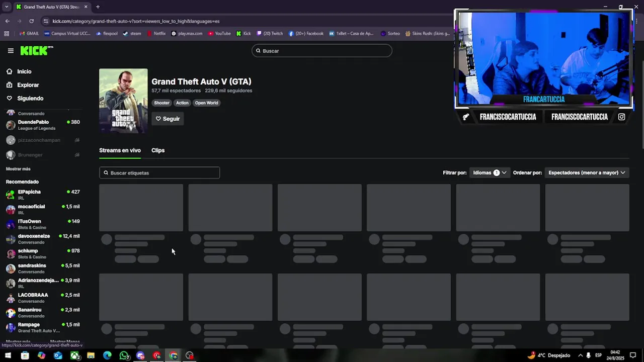Open the GMAIL bookmark
The height and width of the screenshot is (362, 644).
[29, 34]
